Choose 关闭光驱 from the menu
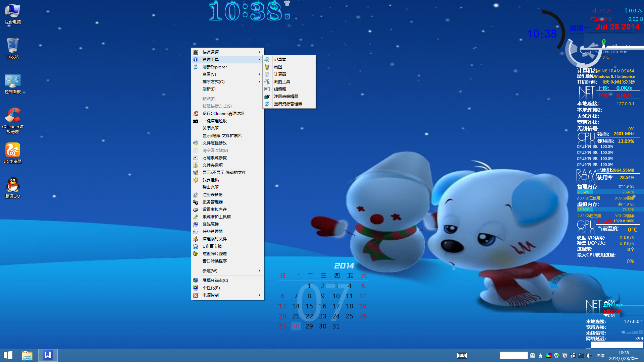This screenshot has height=362, width=644. coord(227,128)
